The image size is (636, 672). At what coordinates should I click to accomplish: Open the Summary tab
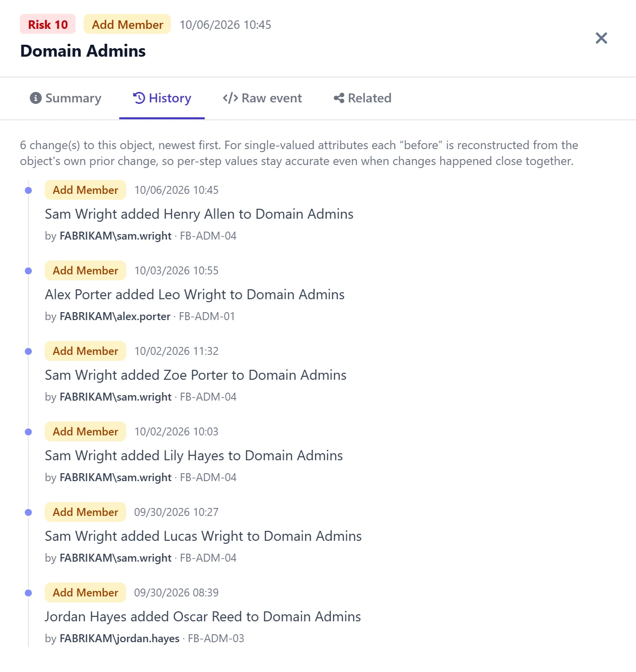coord(66,98)
